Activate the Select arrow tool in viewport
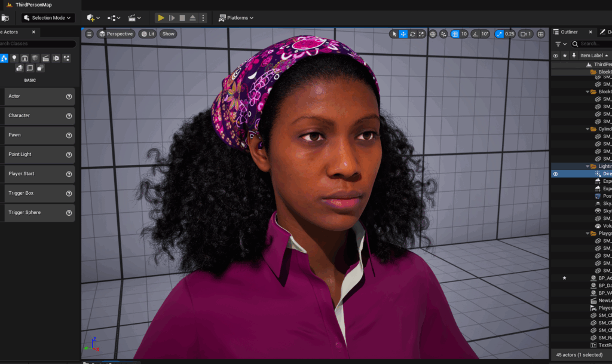The height and width of the screenshot is (364, 612). coord(393,33)
